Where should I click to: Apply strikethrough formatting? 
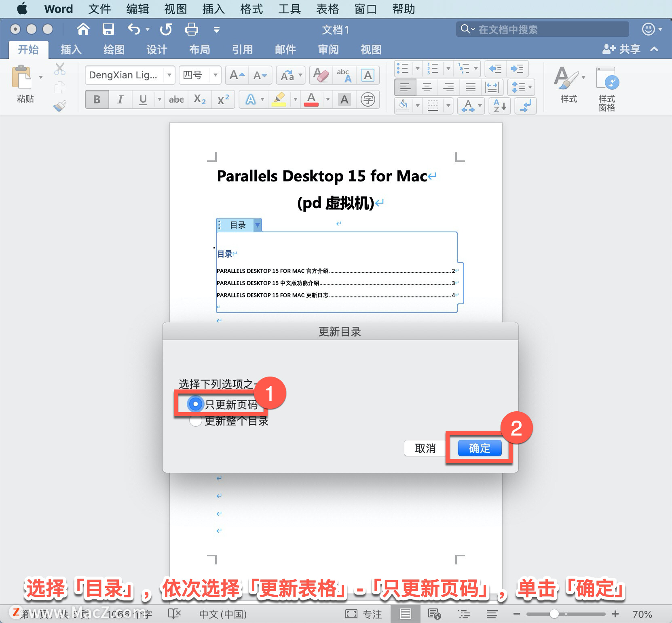[176, 99]
